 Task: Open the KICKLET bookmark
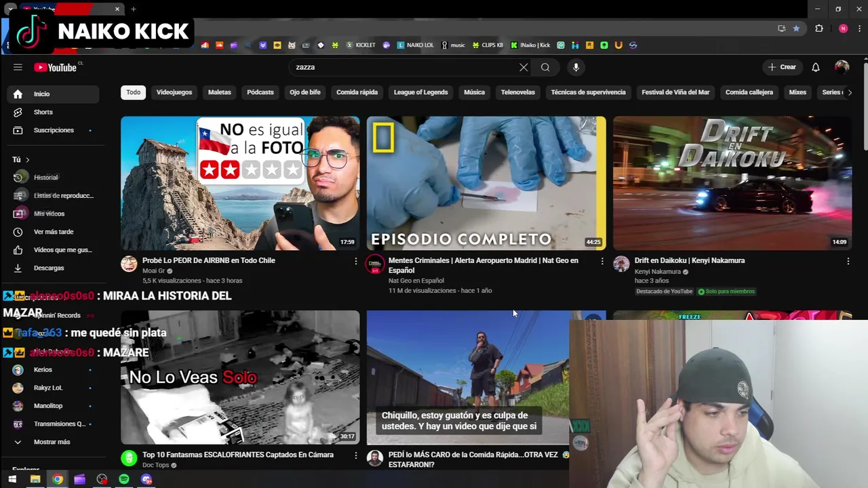click(x=361, y=45)
